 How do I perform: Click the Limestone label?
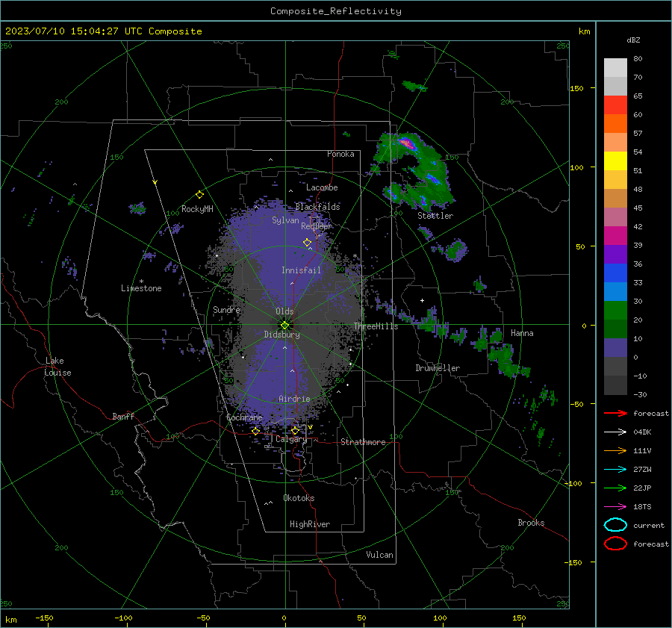(x=141, y=288)
